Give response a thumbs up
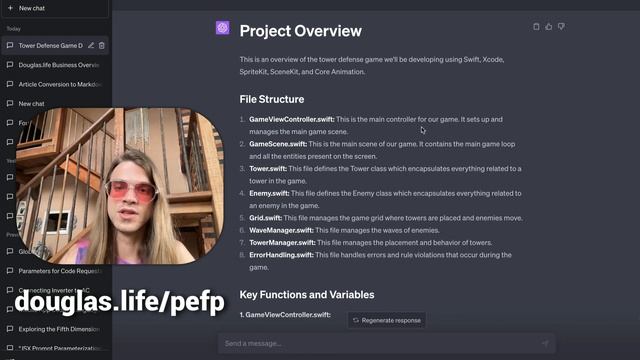This screenshot has width=640, height=360. coord(549,27)
